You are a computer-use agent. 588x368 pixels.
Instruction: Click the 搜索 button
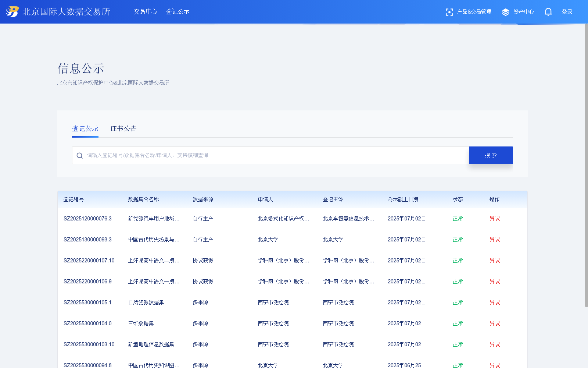click(491, 155)
